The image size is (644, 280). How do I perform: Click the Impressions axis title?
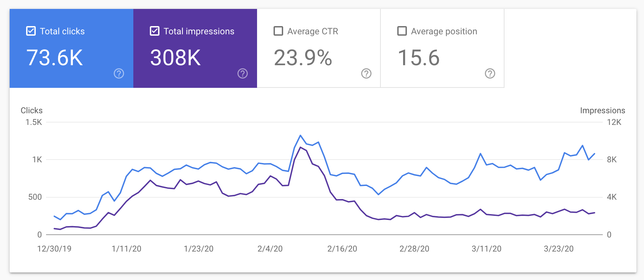(603, 110)
